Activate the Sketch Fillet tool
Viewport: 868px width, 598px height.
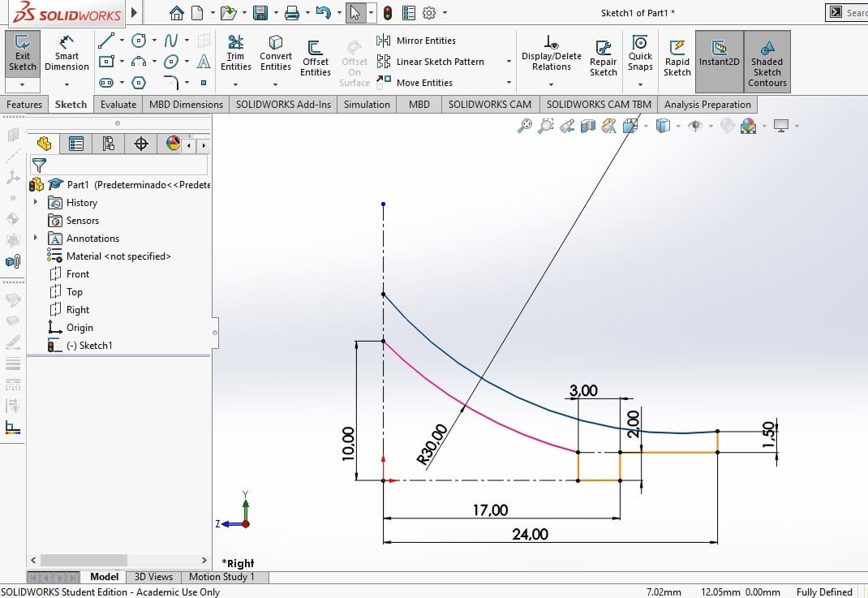(x=172, y=83)
